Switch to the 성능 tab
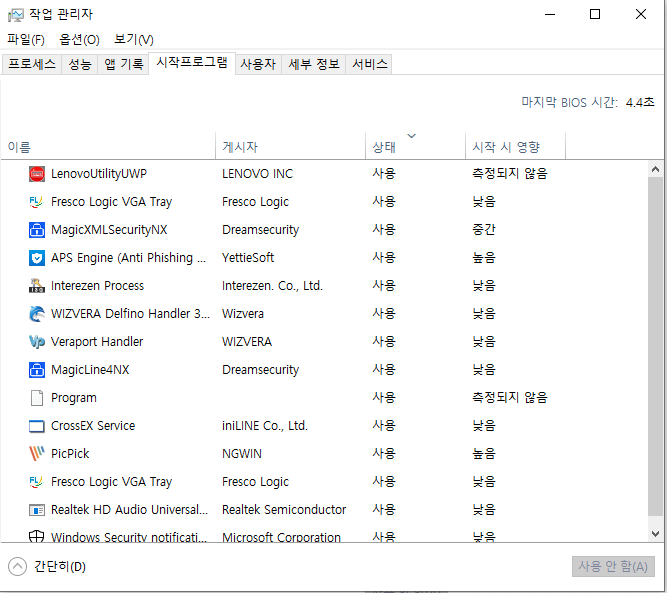This screenshot has width=667, height=593. [80, 64]
